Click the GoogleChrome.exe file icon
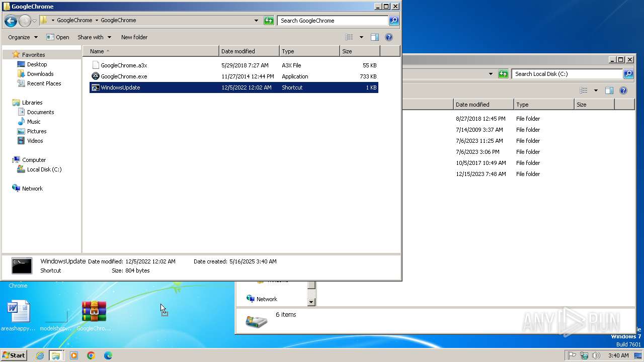Viewport: 644px width, 362px height. pyautogui.click(x=96, y=76)
